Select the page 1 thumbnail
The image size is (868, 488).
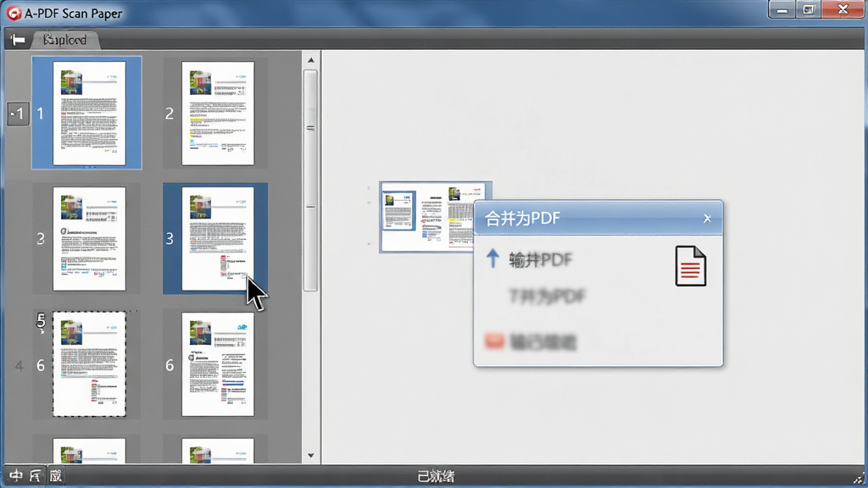coord(89,113)
